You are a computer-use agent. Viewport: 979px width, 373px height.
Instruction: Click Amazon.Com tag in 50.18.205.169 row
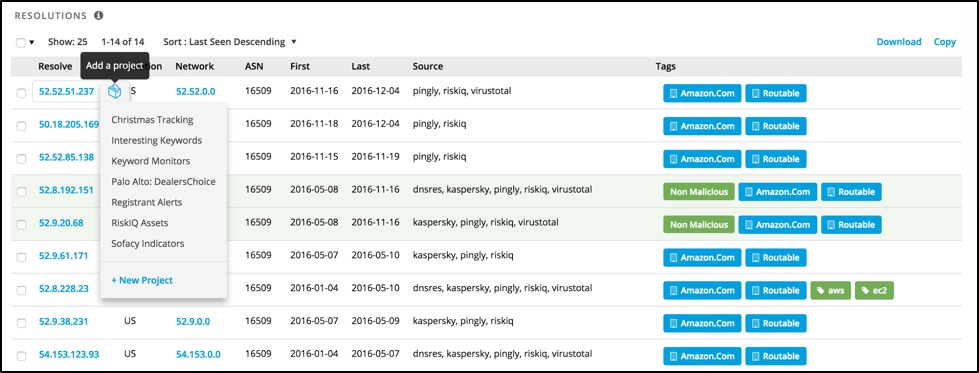(x=702, y=126)
